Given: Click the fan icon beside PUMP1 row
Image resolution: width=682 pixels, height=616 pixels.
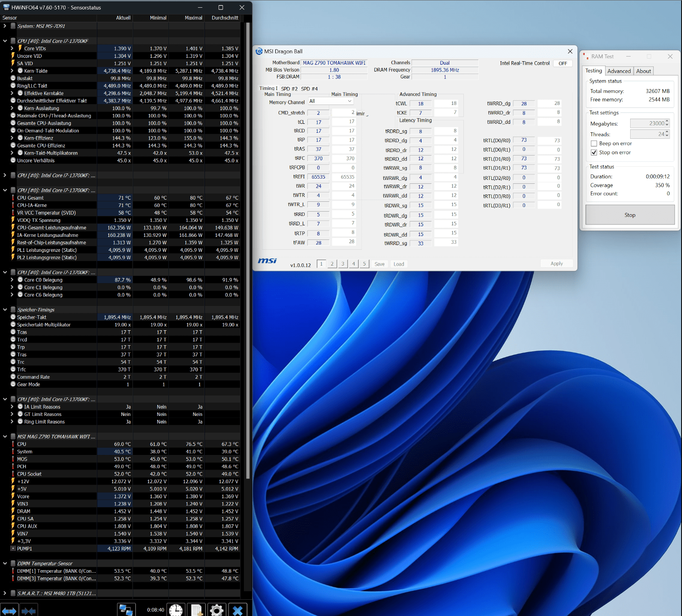Looking at the screenshot, I should 13,548.
